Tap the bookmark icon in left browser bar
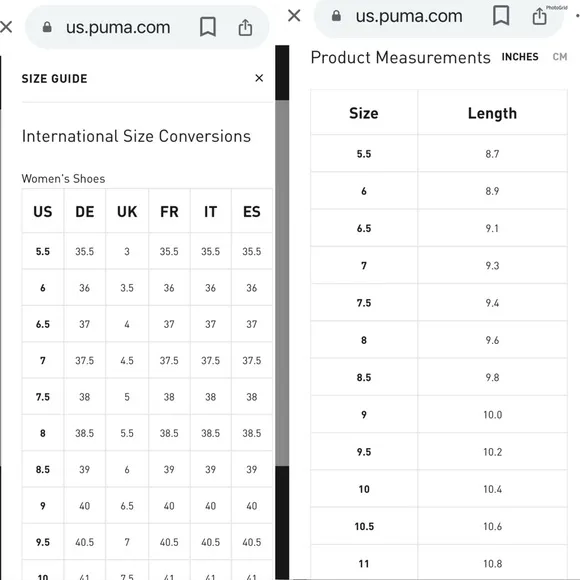The width and height of the screenshot is (580, 580). coord(208,27)
